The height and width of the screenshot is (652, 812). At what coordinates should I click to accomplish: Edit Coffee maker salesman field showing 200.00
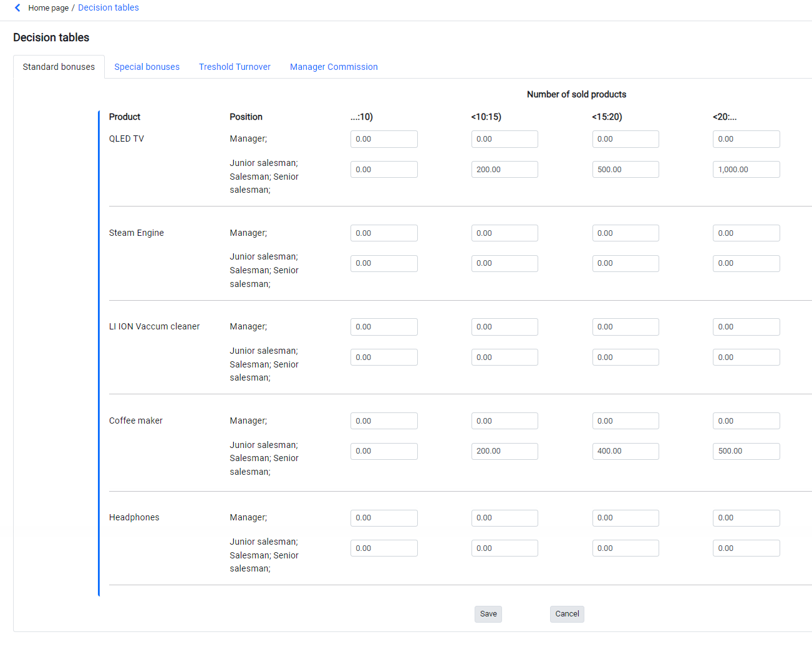505,451
